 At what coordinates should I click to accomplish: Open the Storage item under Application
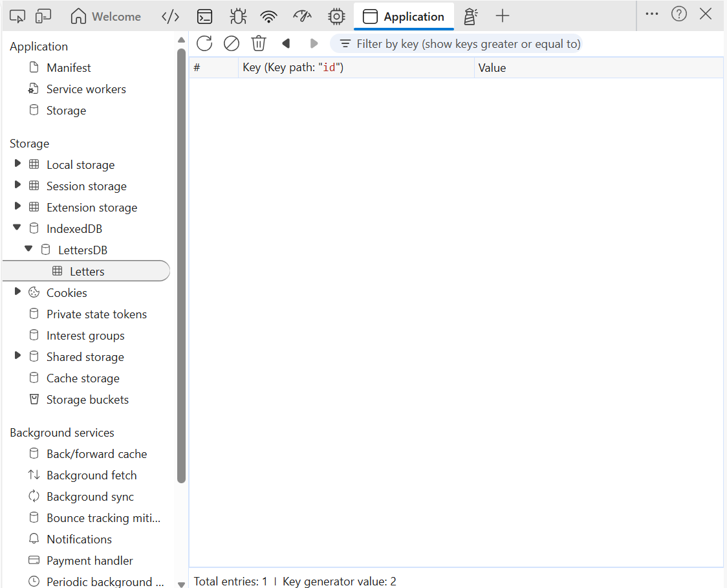point(66,111)
